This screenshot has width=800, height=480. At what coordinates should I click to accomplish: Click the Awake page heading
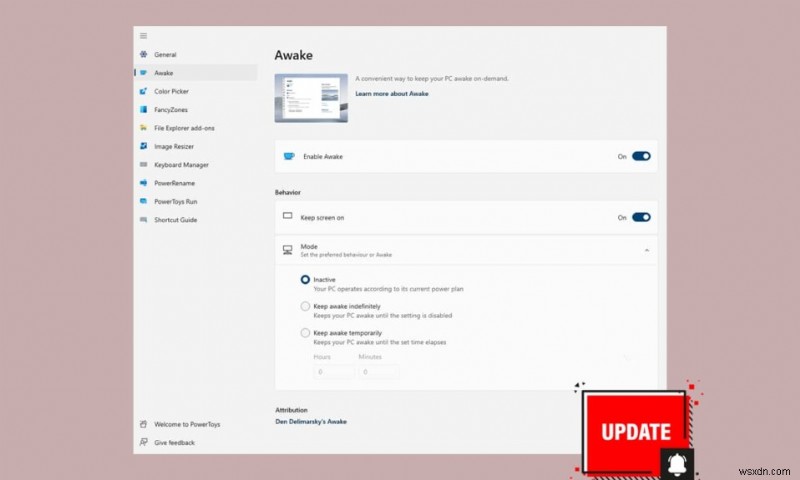point(293,55)
